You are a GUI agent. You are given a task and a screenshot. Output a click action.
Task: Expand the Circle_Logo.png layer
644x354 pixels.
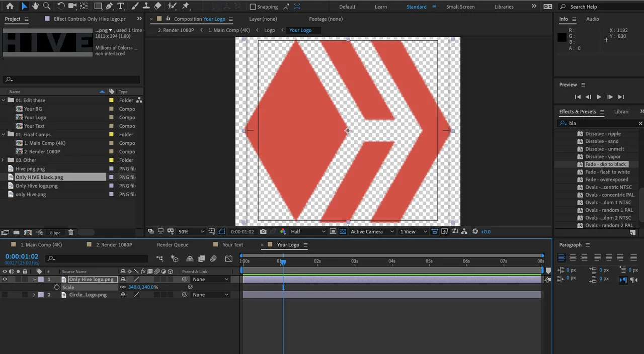34,295
